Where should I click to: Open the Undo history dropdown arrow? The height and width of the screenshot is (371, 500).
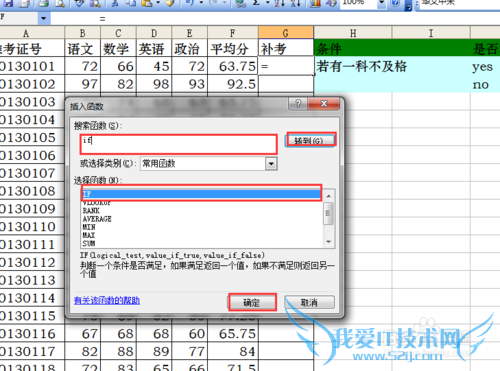click(201, 3)
